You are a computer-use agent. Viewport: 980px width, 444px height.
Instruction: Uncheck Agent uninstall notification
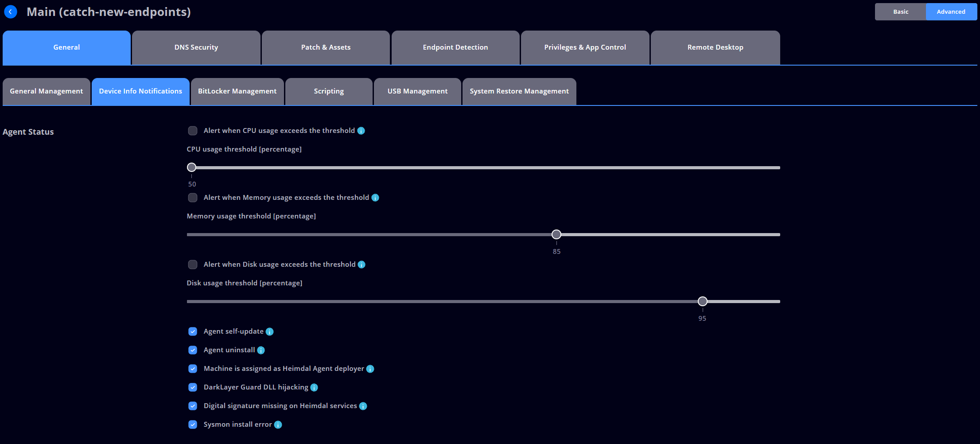[193, 350]
